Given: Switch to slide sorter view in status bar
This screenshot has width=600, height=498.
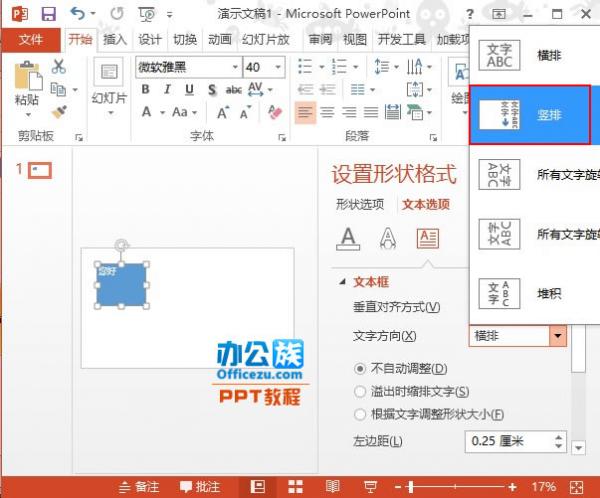Looking at the screenshot, I should pos(296,487).
